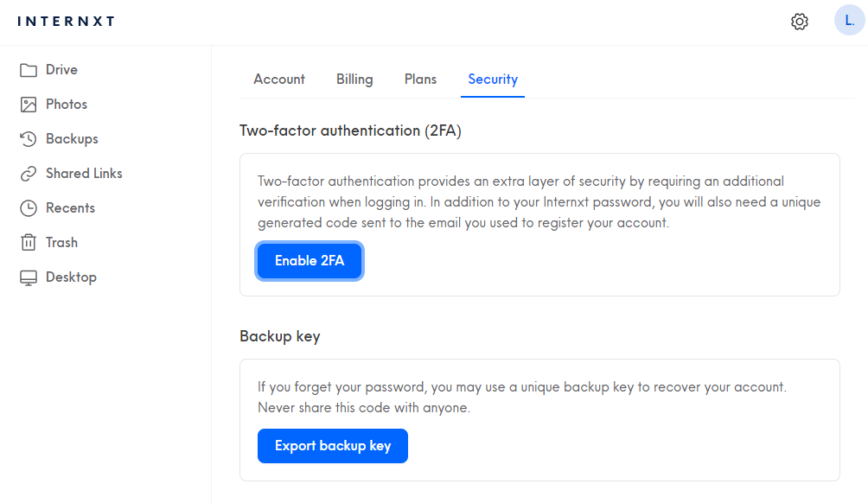This screenshot has height=503, width=868.
Task: Click the Shared Links chain icon
Action: tap(29, 174)
